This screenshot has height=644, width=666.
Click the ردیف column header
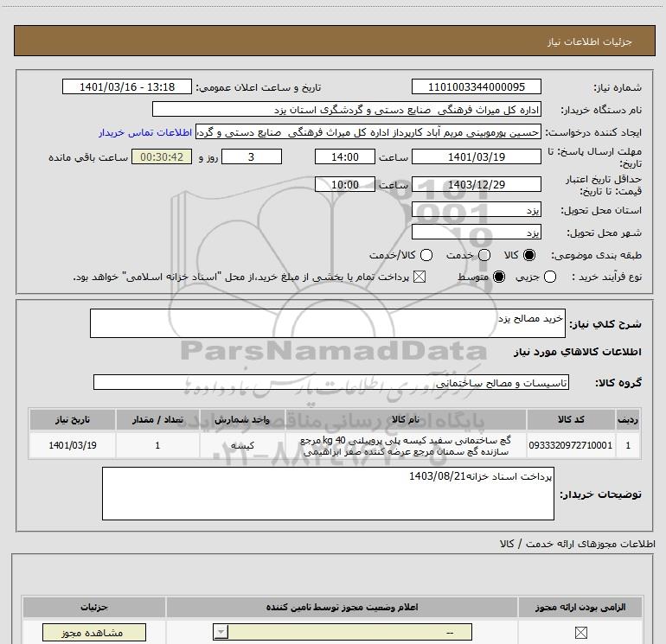pos(628,419)
